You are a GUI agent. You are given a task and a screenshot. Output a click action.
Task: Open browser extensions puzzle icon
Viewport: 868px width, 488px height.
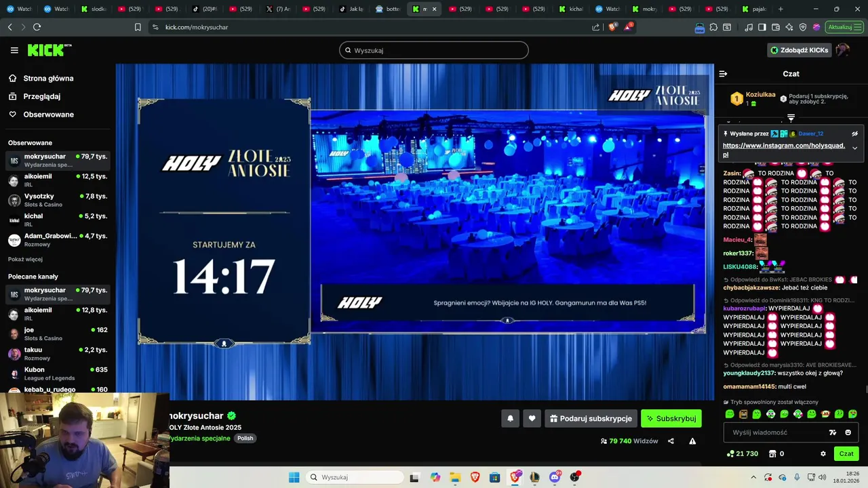(x=713, y=27)
